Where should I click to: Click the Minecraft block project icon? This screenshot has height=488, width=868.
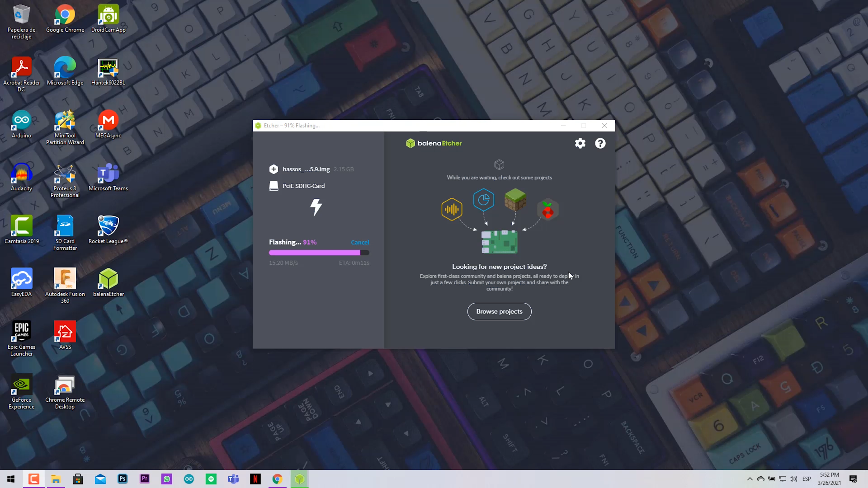(515, 200)
